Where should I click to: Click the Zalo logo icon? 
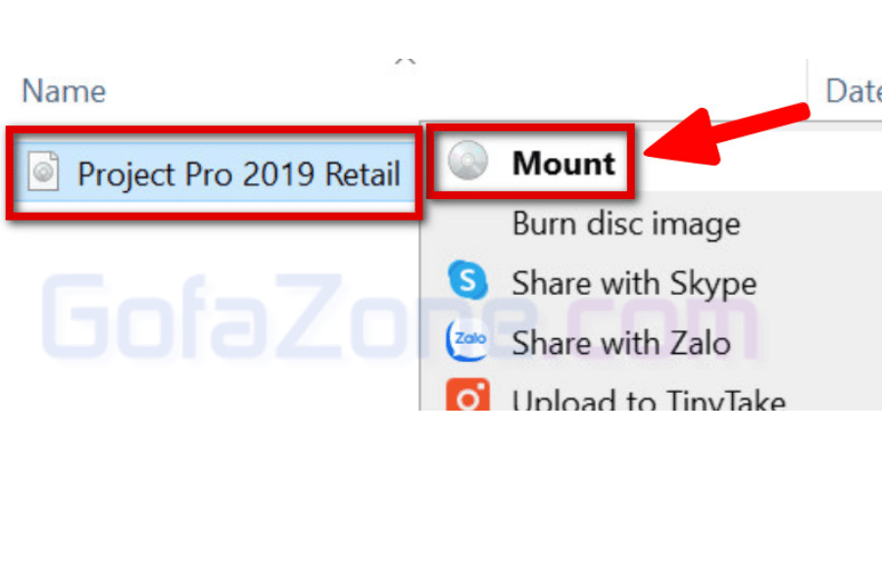coord(466,340)
